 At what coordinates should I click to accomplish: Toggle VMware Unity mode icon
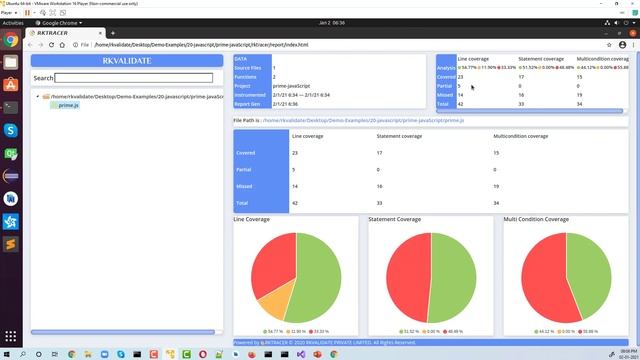(x=63, y=13)
